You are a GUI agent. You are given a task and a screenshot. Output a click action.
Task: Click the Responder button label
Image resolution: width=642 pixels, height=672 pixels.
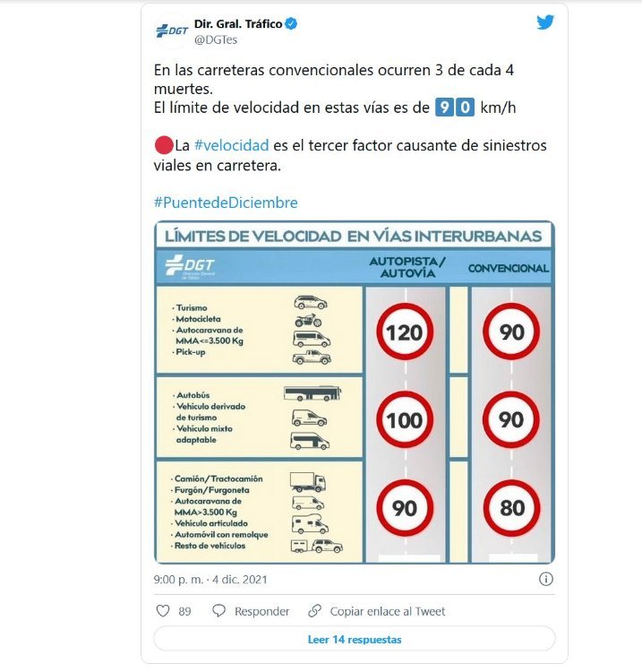coord(261,611)
